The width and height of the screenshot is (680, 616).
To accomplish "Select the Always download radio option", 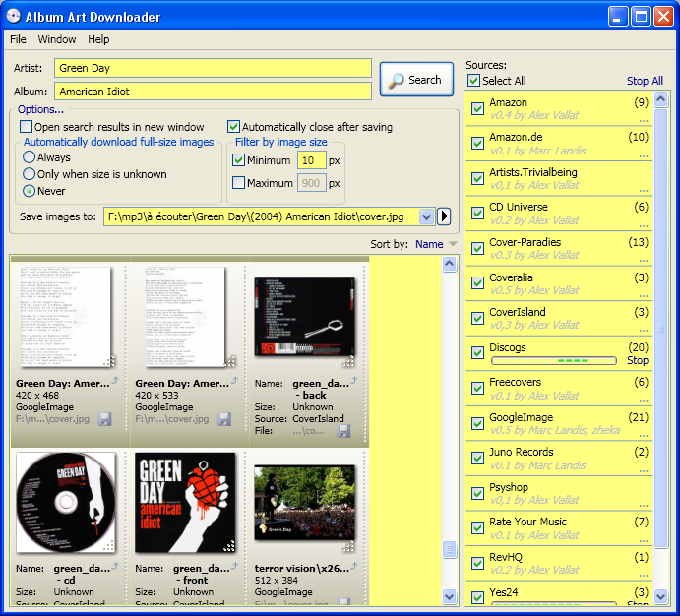I will click(29, 156).
